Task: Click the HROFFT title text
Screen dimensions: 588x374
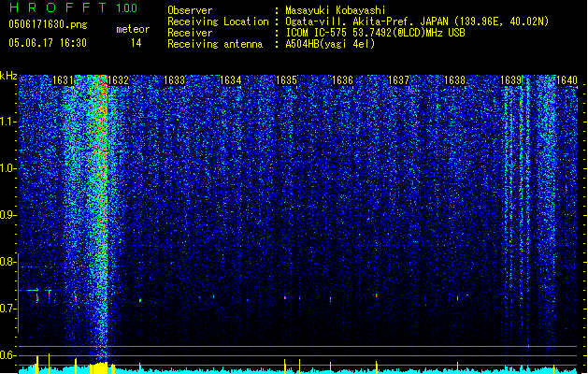Action: tap(58, 7)
